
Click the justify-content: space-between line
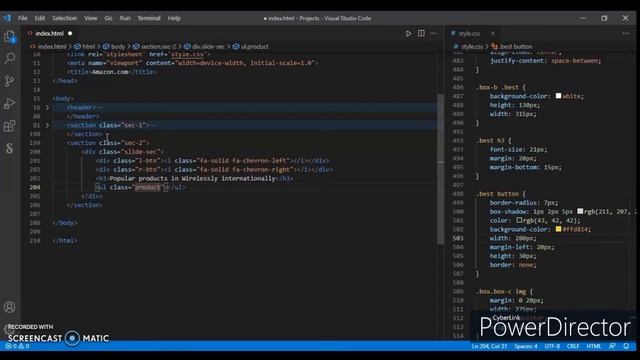[x=545, y=61]
